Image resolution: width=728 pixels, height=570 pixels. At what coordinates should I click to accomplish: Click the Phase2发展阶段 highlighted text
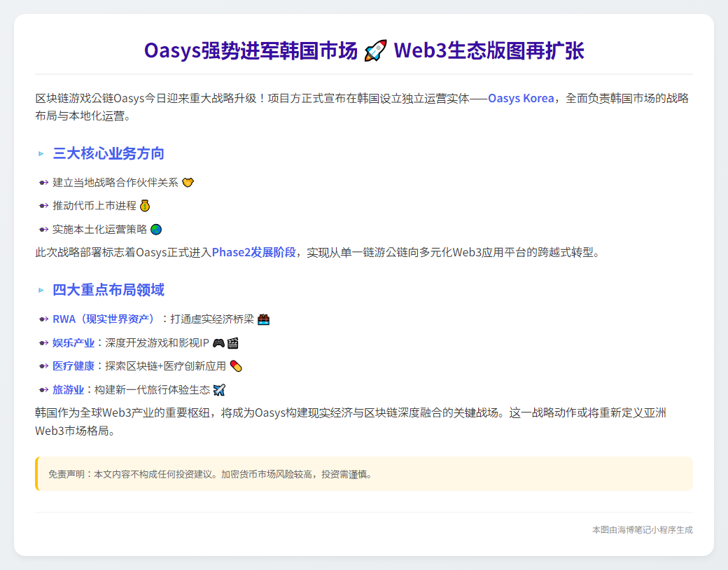253,252
